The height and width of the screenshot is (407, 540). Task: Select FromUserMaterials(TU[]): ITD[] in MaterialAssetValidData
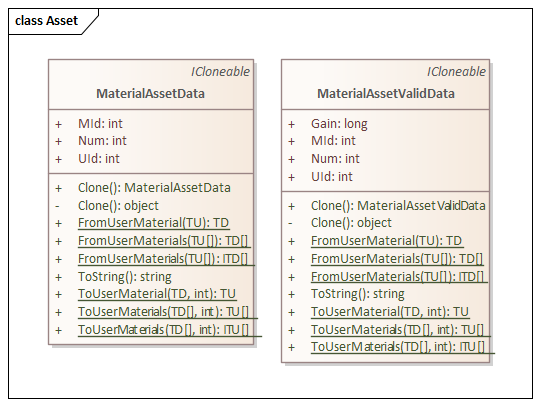click(397, 276)
